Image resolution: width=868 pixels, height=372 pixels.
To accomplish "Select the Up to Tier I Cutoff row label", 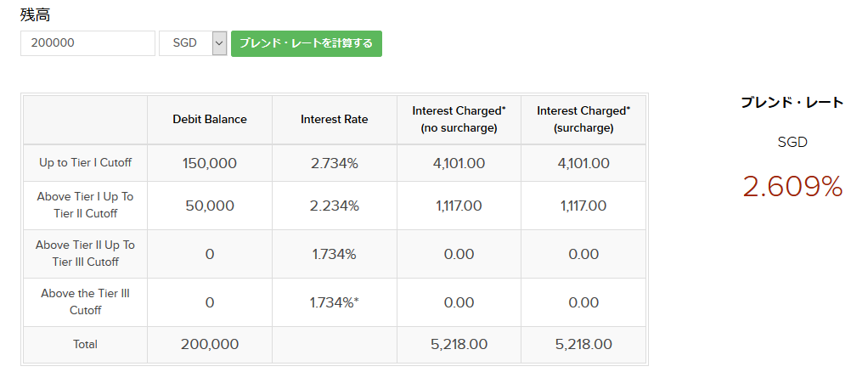I will point(85,163).
